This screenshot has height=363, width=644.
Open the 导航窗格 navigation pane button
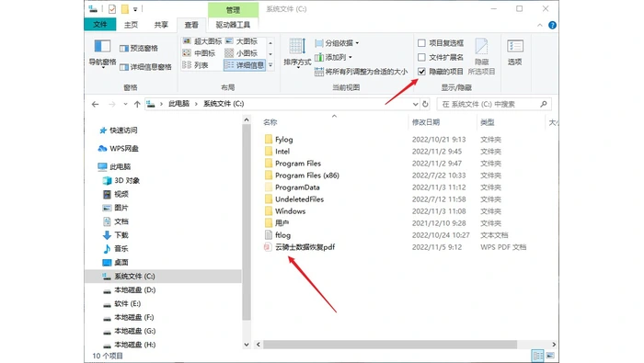coord(102,53)
